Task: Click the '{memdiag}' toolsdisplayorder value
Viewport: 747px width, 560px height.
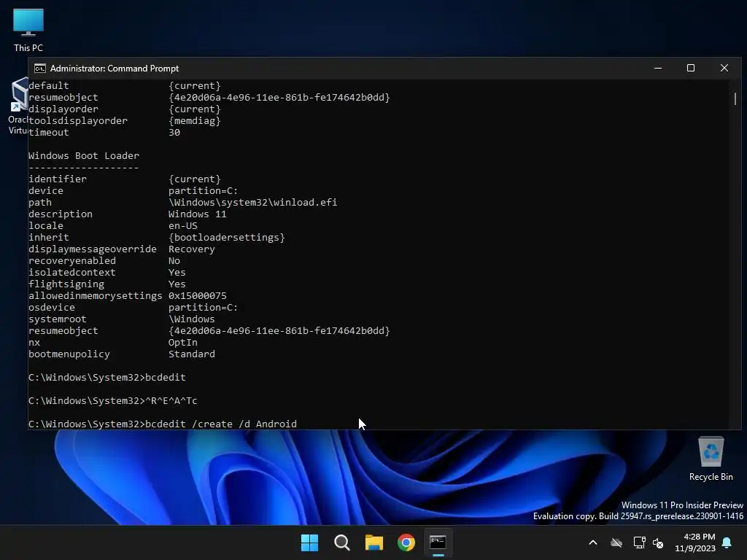Action: (194, 120)
